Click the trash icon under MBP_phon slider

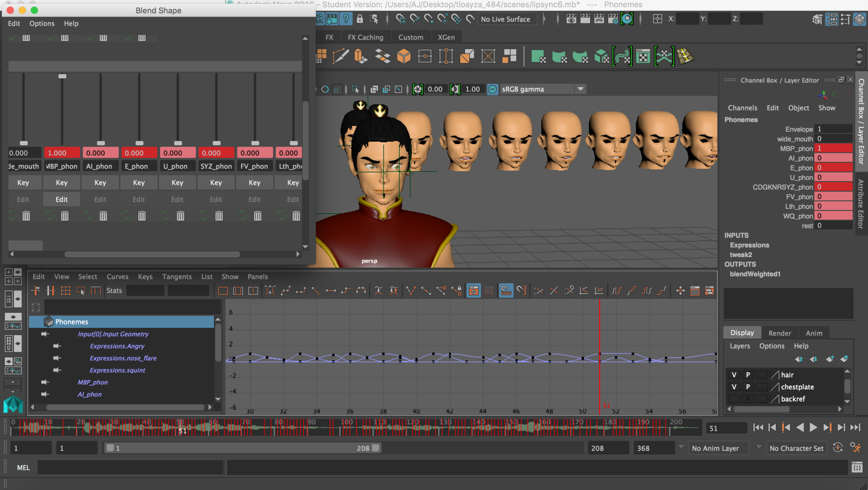click(x=65, y=216)
